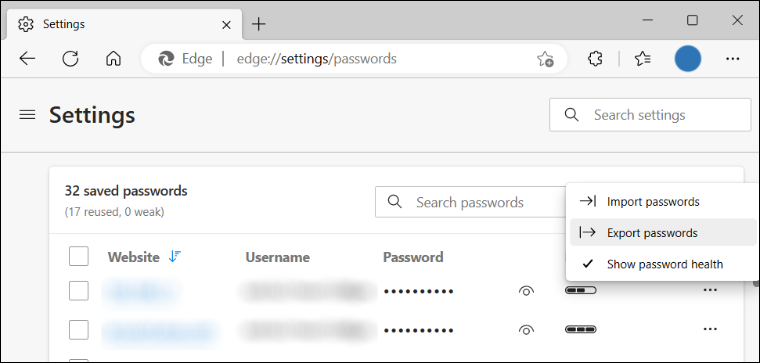The height and width of the screenshot is (363, 760).
Task: Reveal the second row's password
Action: (x=526, y=330)
